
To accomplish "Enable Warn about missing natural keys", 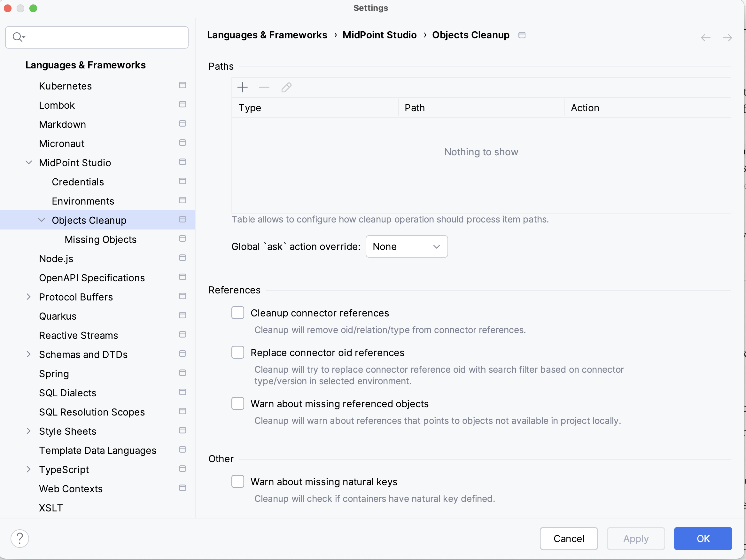I will 238,481.
